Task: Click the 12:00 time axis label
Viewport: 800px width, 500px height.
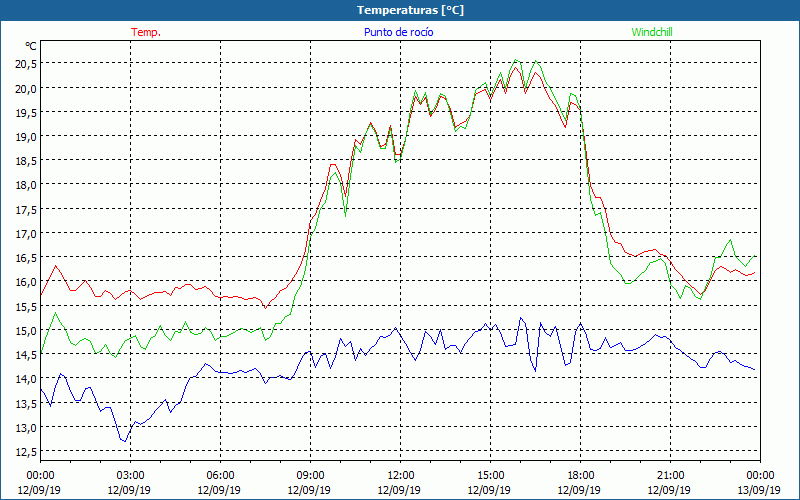Action: pos(401,476)
